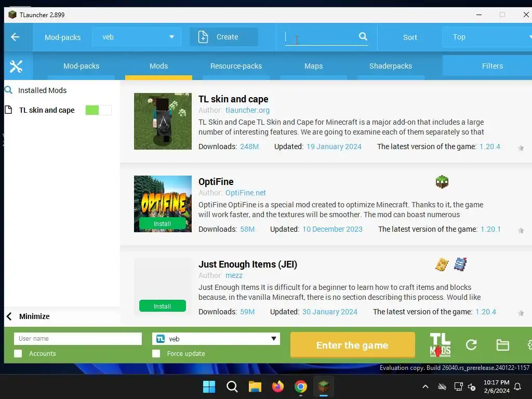Click the refresh circular arrow icon
Screen dimensions: 532x399
coord(471,345)
